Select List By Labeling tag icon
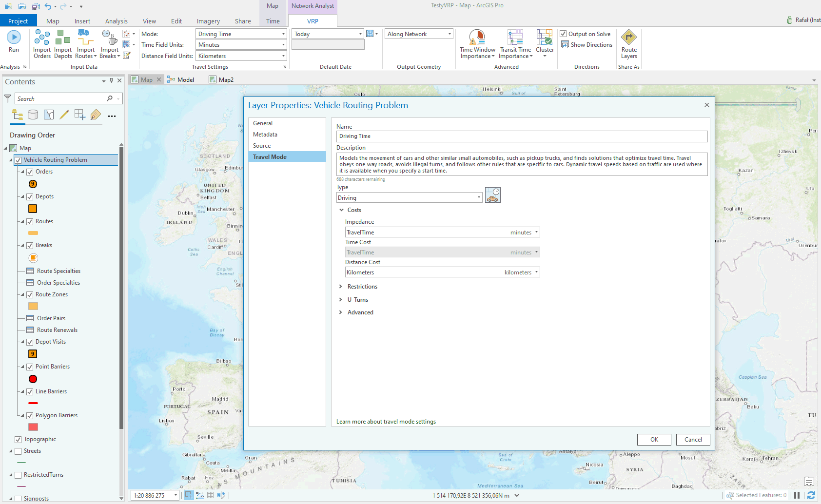Screen dimensions: 821x504 [96, 115]
